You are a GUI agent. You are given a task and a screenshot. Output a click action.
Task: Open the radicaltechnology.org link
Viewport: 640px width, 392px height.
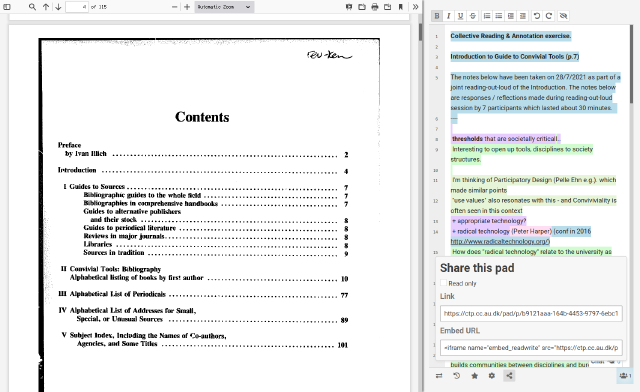[500, 241]
